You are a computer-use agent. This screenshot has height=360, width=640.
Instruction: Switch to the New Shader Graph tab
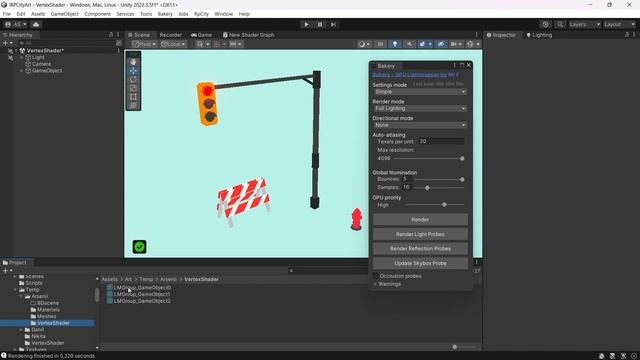click(x=248, y=35)
